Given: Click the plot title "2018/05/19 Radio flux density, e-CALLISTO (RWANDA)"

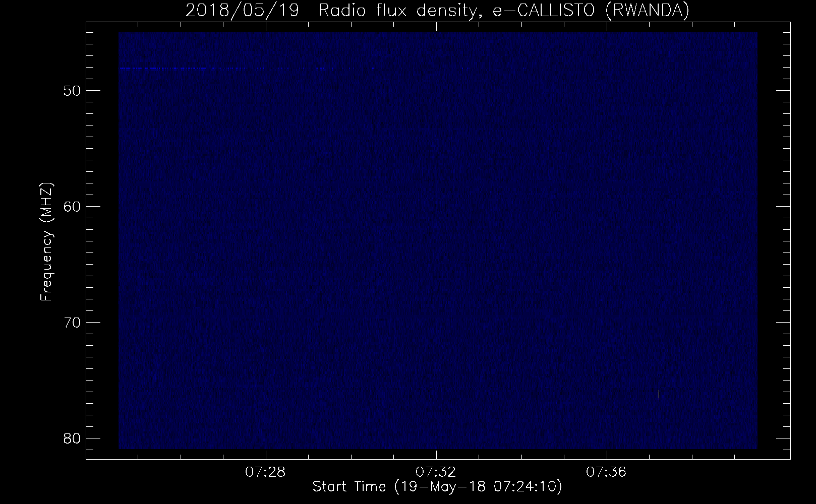Looking at the screenshot, I should tap(437, 10).
